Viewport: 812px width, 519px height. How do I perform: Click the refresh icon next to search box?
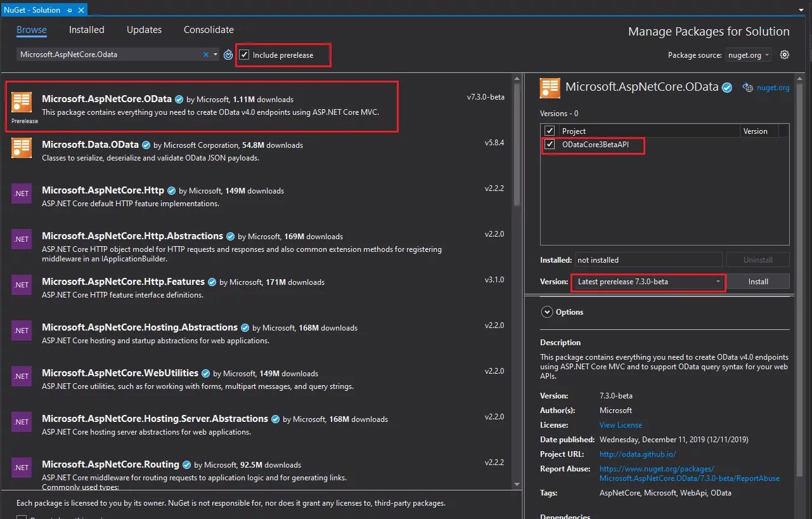tap(228, 55)
